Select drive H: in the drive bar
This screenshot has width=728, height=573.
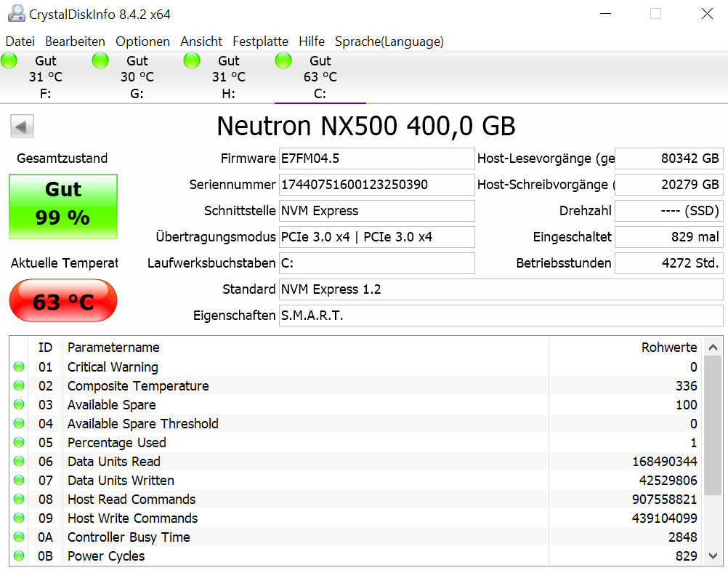(x=228, y=76)
